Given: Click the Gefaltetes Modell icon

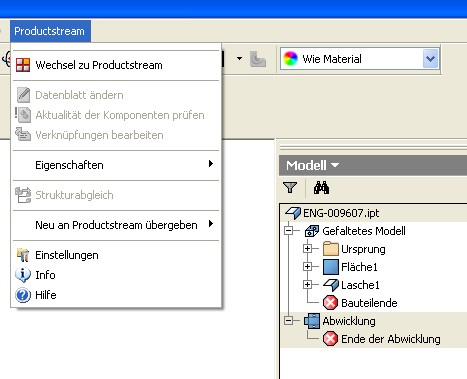Looking at the screenshot, I should pyautogui.click(x=312, y=231).
